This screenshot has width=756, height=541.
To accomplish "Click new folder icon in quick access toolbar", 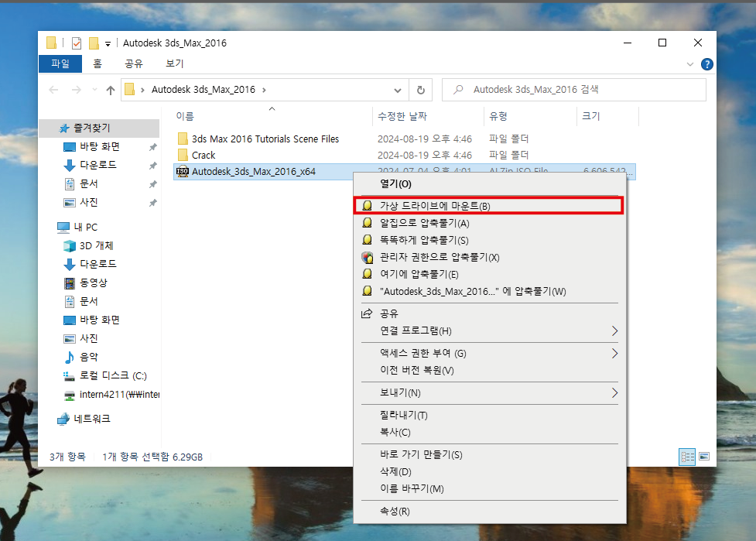I will 94,43.
